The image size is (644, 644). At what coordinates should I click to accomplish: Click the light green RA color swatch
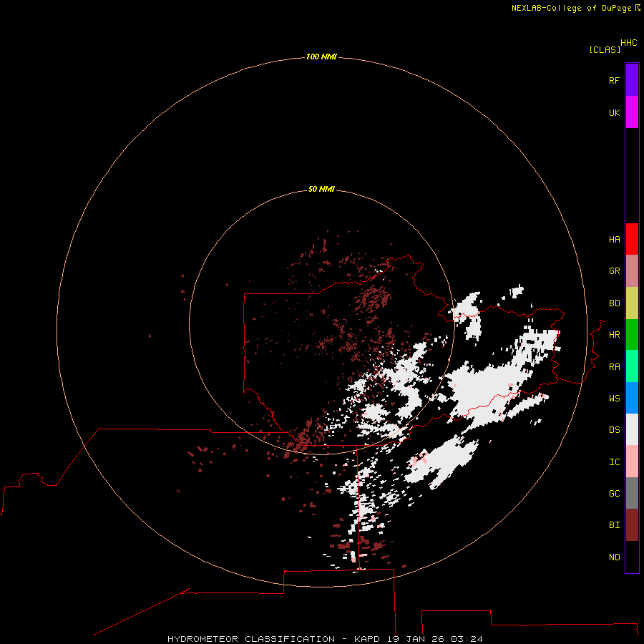[x=632, y=366]
